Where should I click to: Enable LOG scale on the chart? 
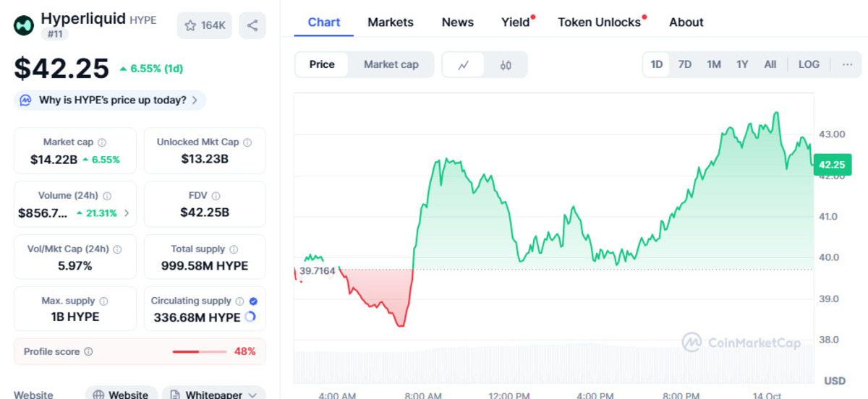(809, 64)
